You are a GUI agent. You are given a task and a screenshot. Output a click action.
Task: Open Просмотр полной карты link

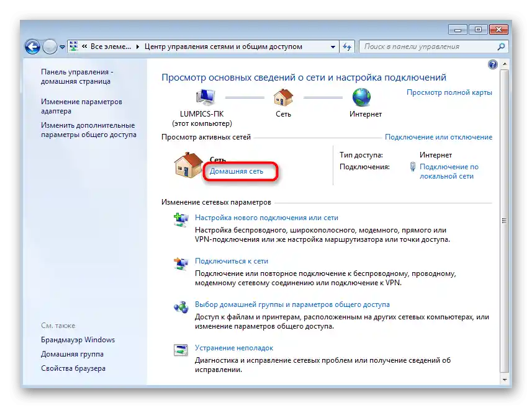click(449, 92)
